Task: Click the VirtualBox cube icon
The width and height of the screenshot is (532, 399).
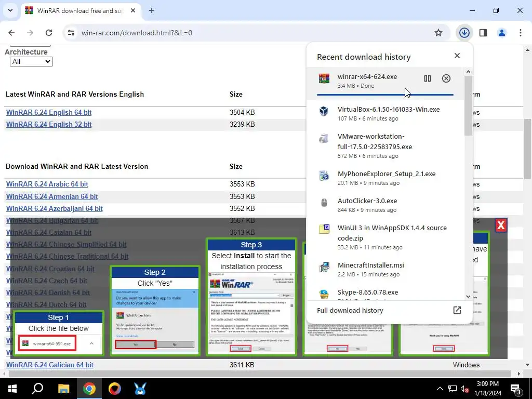Action: pyautogui.click(x=324, y=111)
